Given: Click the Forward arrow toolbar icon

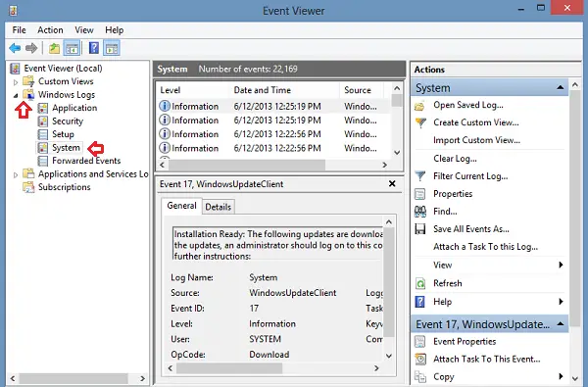Looking at the screenshot, I should click(31, 48).
